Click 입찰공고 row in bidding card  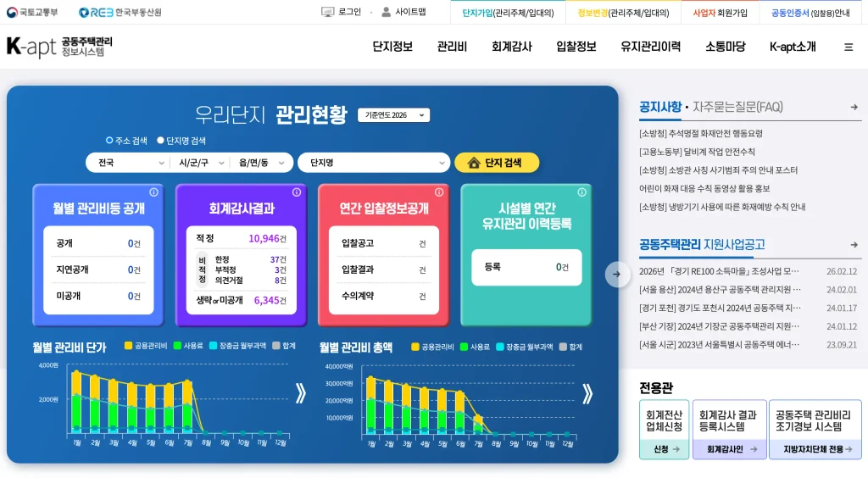384,243
